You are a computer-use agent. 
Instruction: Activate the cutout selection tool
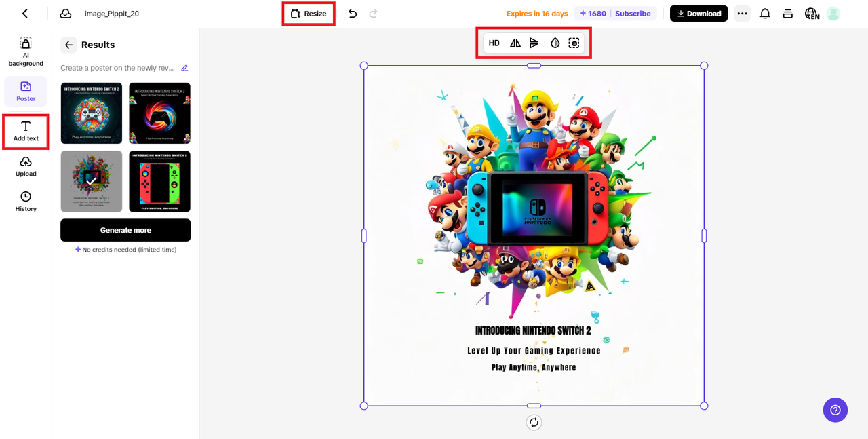(574, 42)
